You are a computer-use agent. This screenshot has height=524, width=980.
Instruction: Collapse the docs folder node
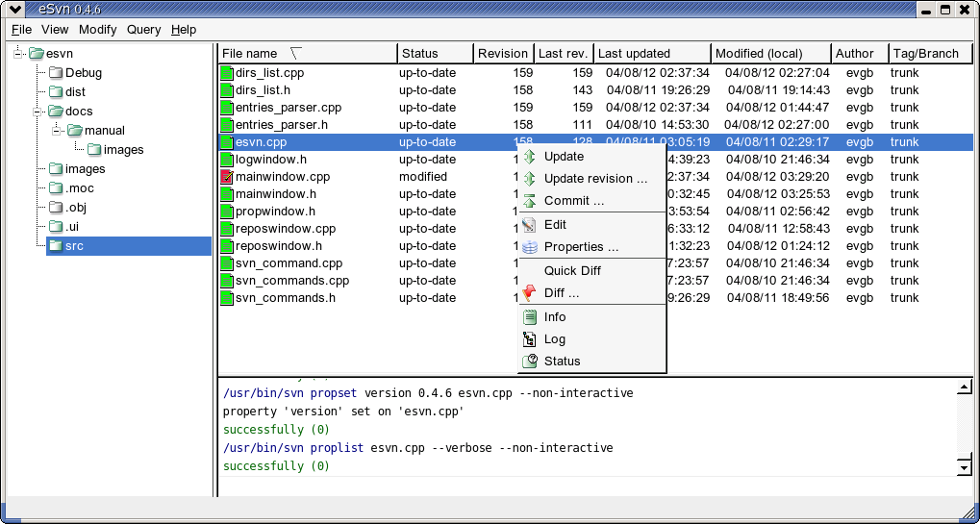[37, 112]
